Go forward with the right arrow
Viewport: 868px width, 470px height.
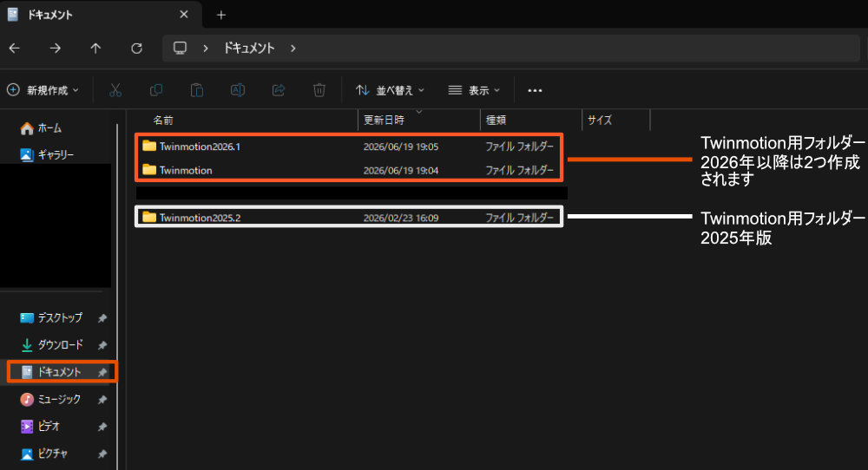[x=56, y=48]
